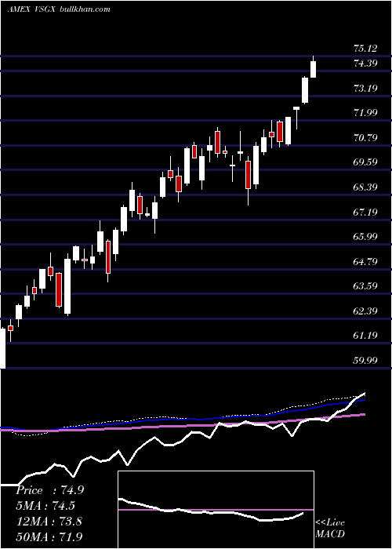392x549 pixels.
Task: Select the 61.19 price axis label
Action: pos(365,336)
